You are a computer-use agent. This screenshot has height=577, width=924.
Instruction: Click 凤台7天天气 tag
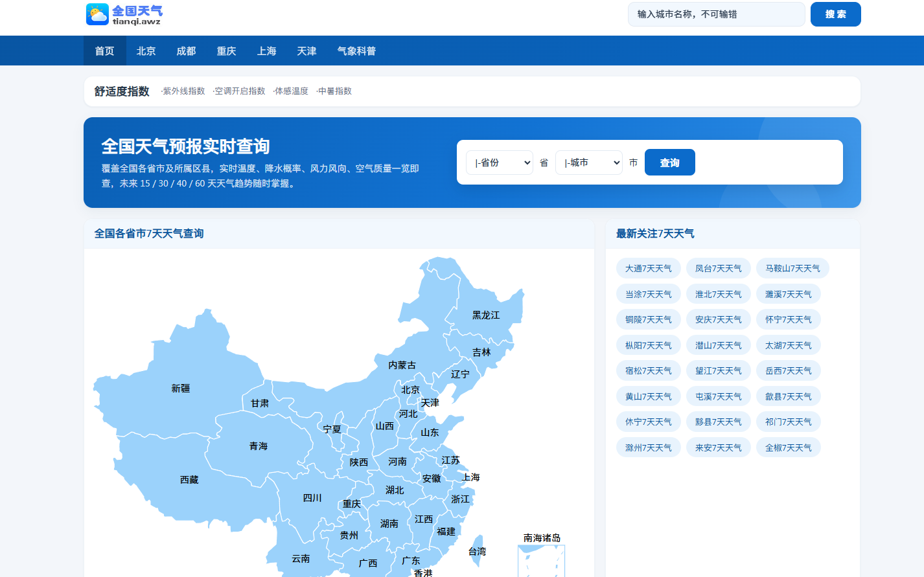719,268
